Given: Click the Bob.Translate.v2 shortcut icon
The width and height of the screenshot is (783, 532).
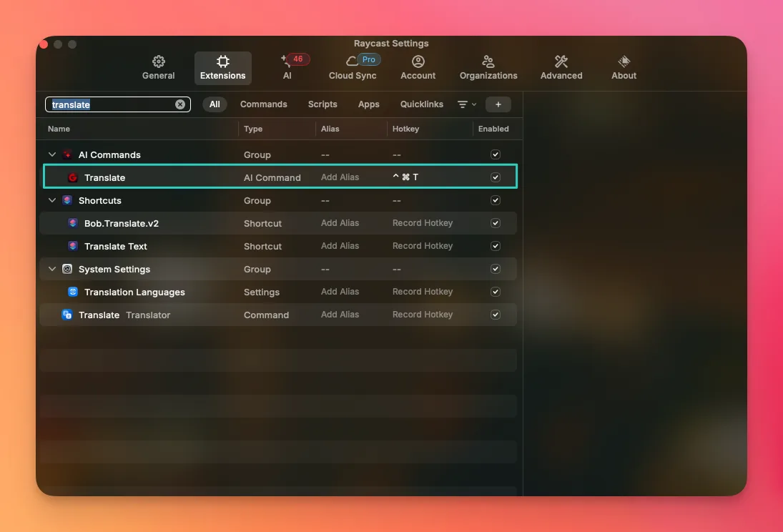Looking at the screenshot, I should [73, 223].
